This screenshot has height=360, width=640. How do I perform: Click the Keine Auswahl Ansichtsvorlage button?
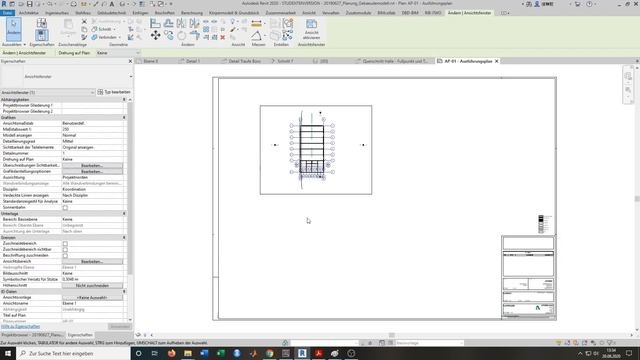[x=92, y=298]
